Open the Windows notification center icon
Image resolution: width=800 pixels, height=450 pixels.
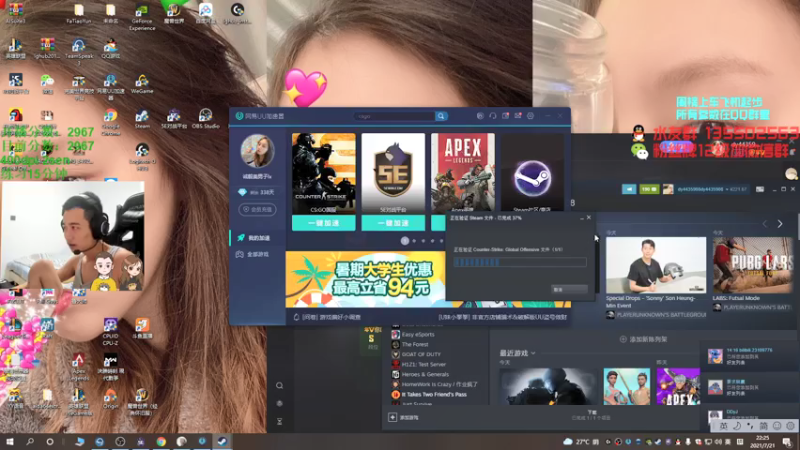point(787,442)
